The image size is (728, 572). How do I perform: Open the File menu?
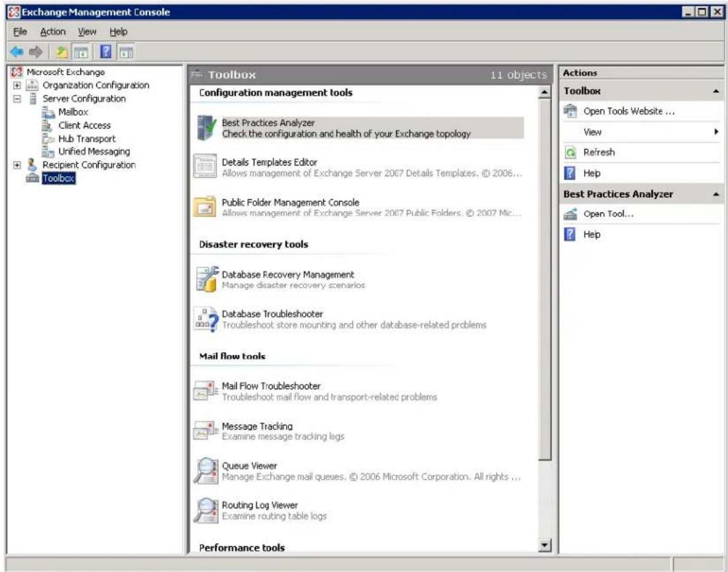point(20,32)
